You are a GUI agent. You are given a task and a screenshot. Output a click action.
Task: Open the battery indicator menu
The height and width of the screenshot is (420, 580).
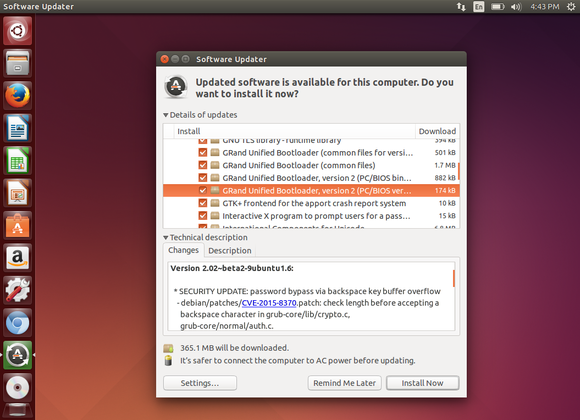tap(498, 7)
